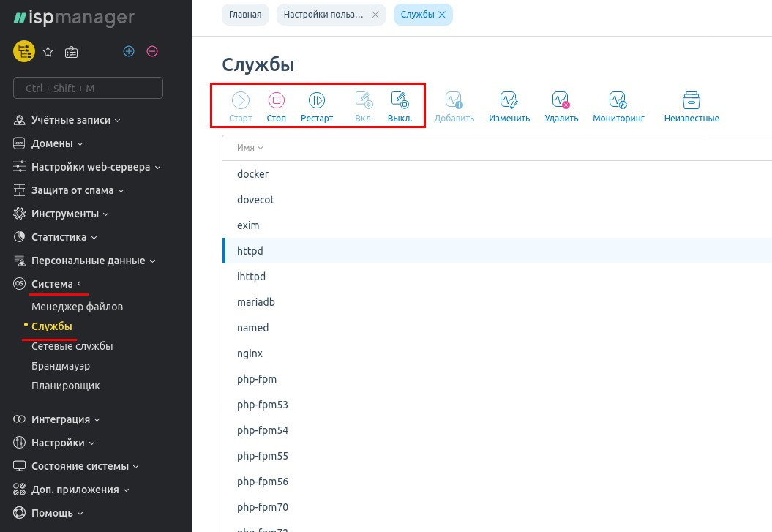Viewport: 772px width, 532px height.
Task: Open Брандмауэр in the sidebar
Action: coord(61,366)
